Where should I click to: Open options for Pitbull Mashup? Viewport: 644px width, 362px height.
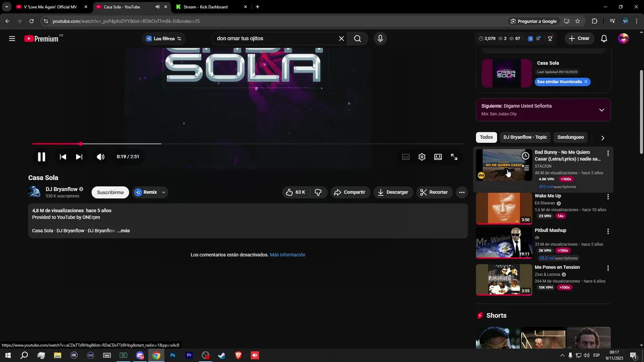[x=608, y=231]
